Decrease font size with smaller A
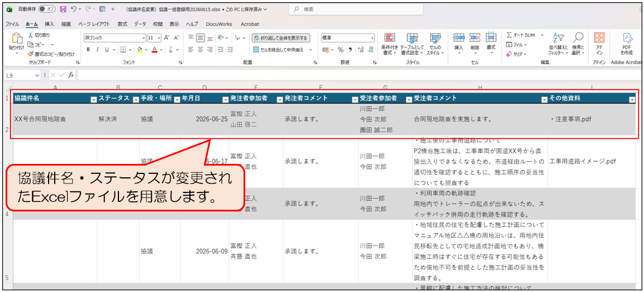The image size is (644, 292). coord(176,37)
